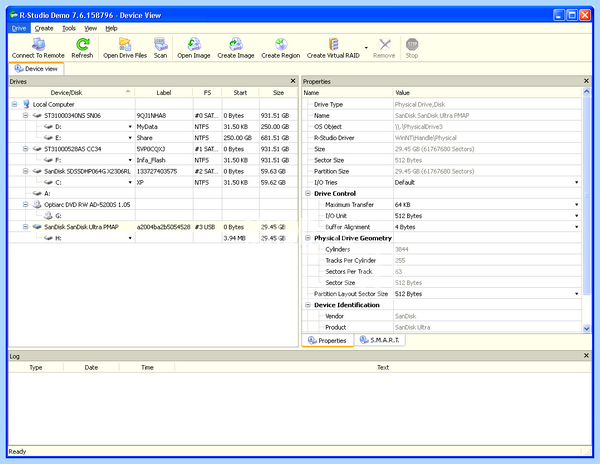Open the Tools menu
The height and width of the screenshot is (464, 600).
(x=69, y=28)
